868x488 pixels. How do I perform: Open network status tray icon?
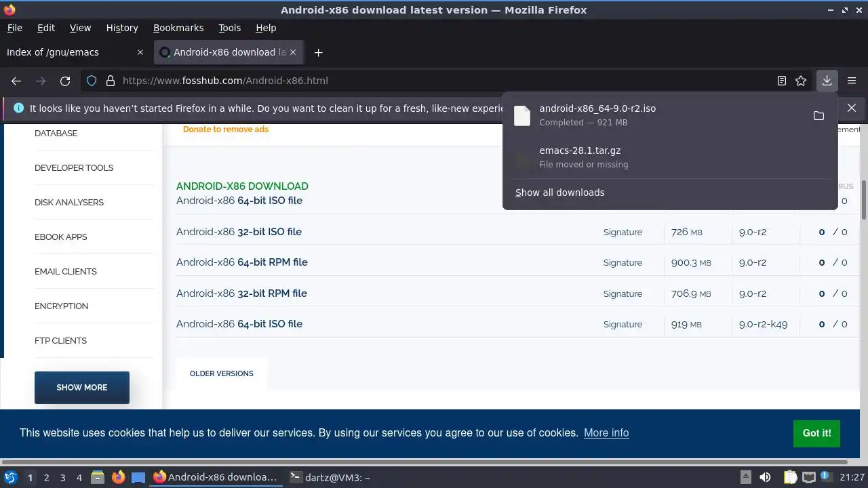click(808, 478)
